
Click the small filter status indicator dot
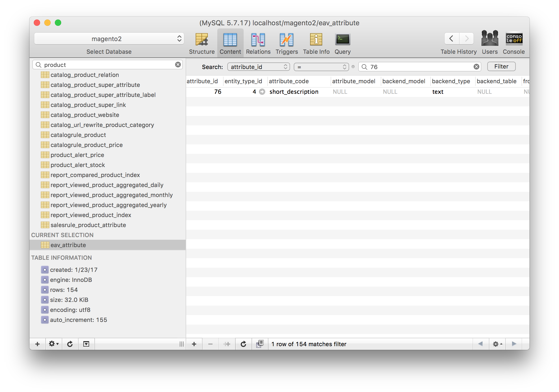click(353, 67)
